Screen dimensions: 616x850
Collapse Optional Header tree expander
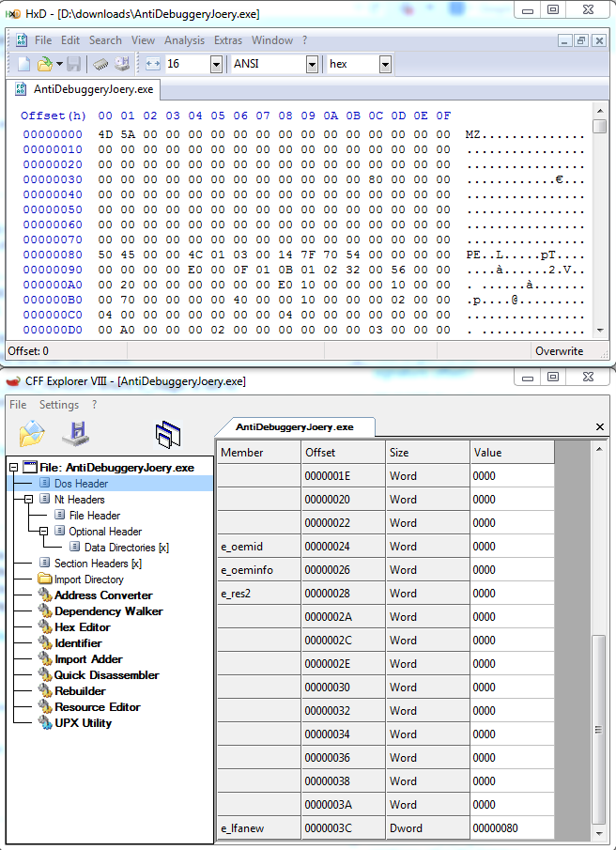[43, 532]
